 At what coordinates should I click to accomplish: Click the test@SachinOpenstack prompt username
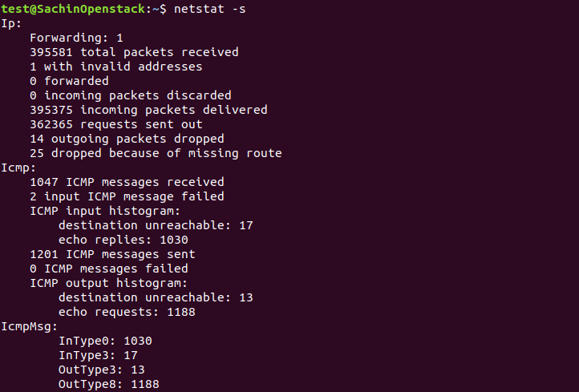[74, 9]
